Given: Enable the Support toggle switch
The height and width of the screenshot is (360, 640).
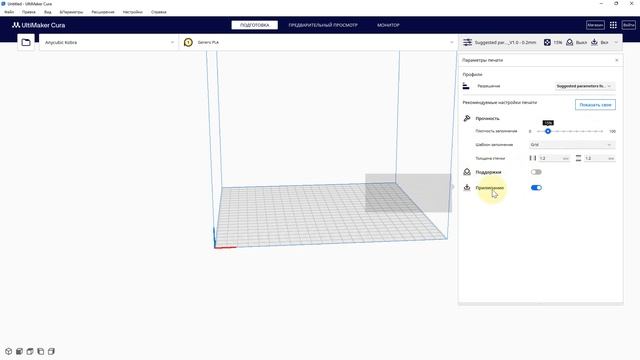Looking at the screenshot, I should (x=536, y=172).
